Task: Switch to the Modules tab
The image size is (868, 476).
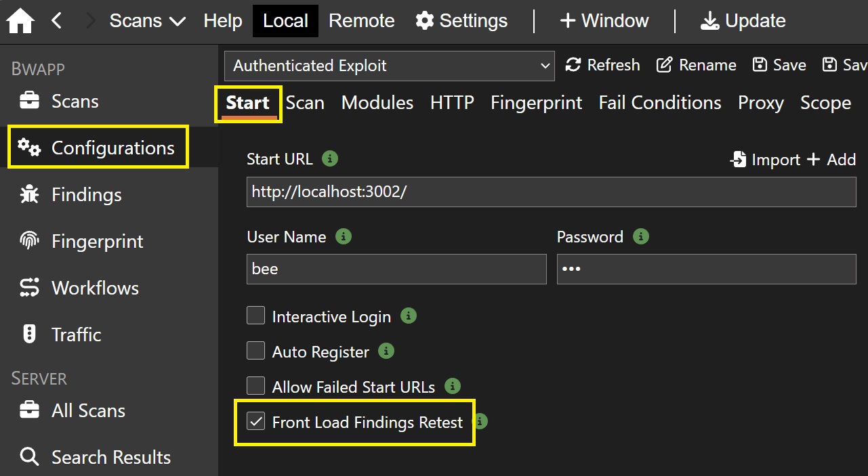Action: (x=377, y=103)
